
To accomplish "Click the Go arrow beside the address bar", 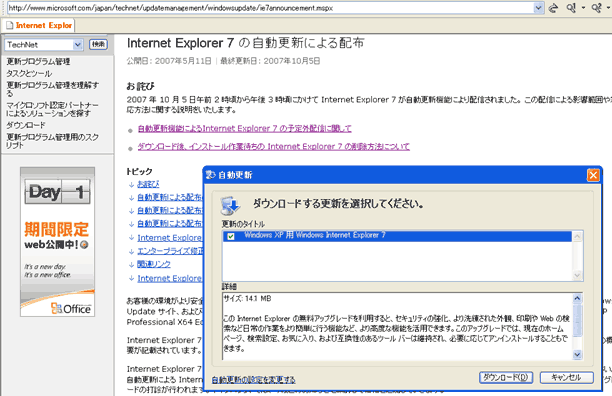I will pos(553,8).
